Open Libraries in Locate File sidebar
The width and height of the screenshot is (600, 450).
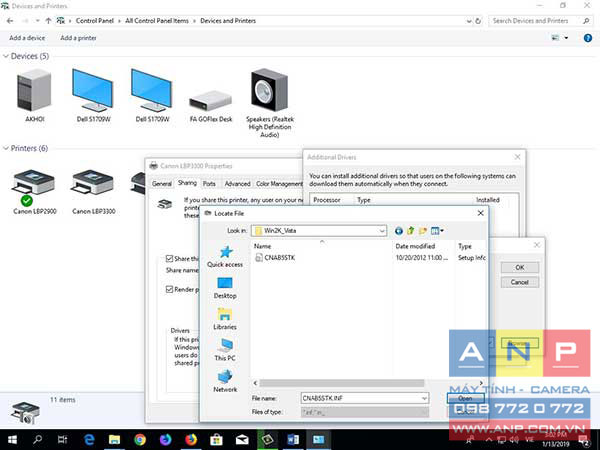point(225,319)
